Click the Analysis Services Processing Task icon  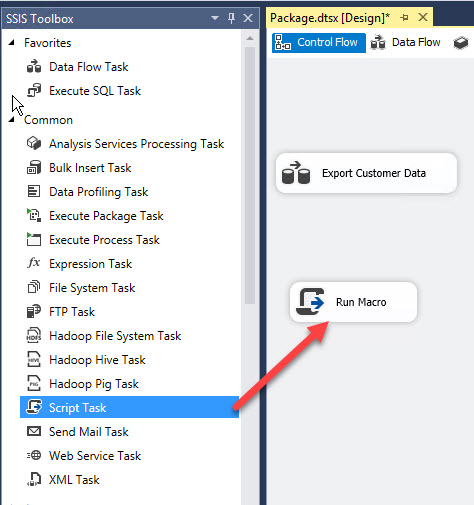pyautogui.click(x=34, y=144)
